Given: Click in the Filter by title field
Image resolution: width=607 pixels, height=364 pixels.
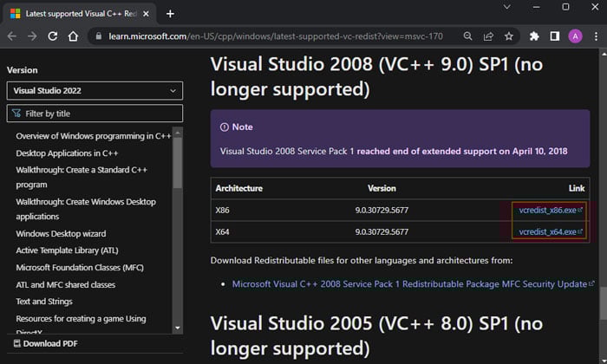Looking at the screenshot, I should (x=95, y=114).
